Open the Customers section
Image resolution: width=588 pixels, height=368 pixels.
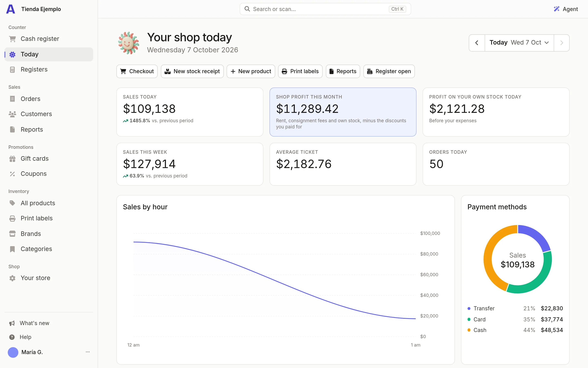49,114
